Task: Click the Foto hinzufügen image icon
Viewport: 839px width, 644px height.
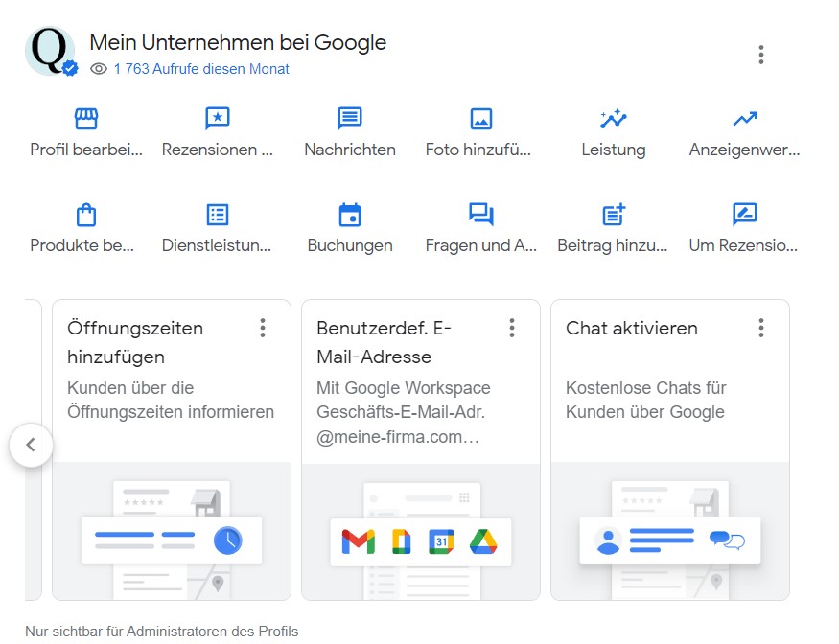Action: coord(481,119)
